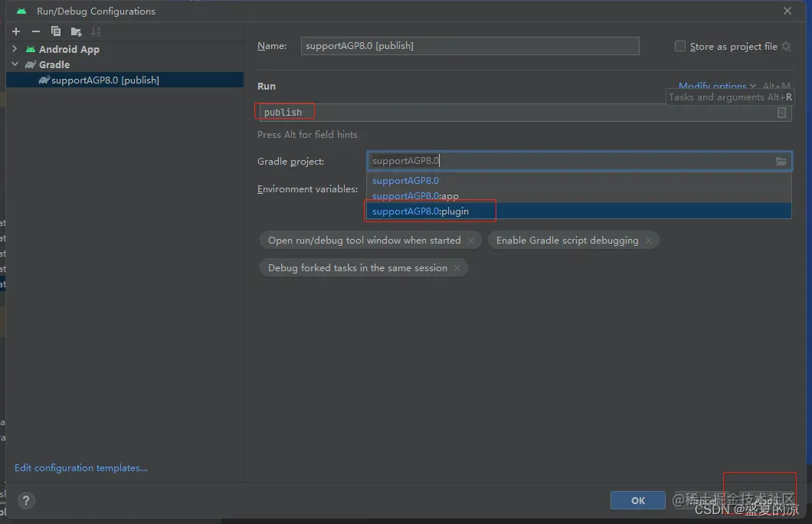
Task: Confirm with the OK button
Action: pos(638,500)
